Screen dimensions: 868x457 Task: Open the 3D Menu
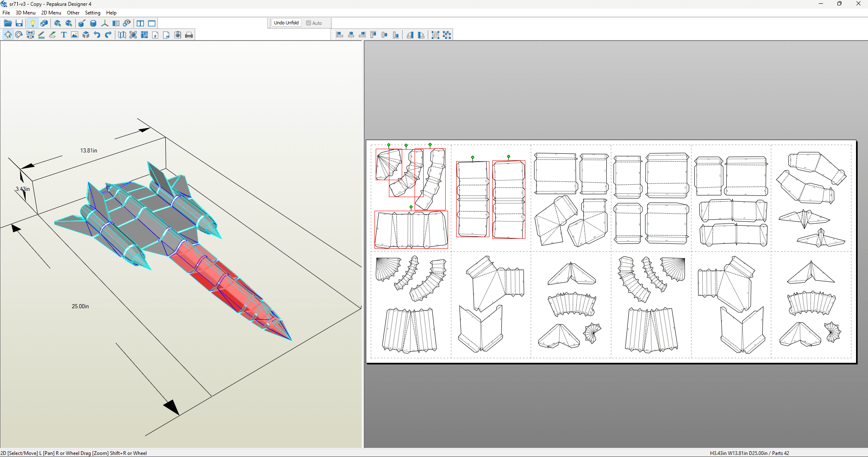[25, 12]
